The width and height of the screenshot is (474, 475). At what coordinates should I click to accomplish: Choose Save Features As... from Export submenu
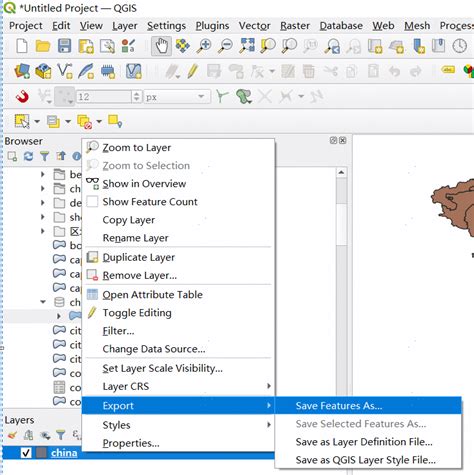(368, 406)
